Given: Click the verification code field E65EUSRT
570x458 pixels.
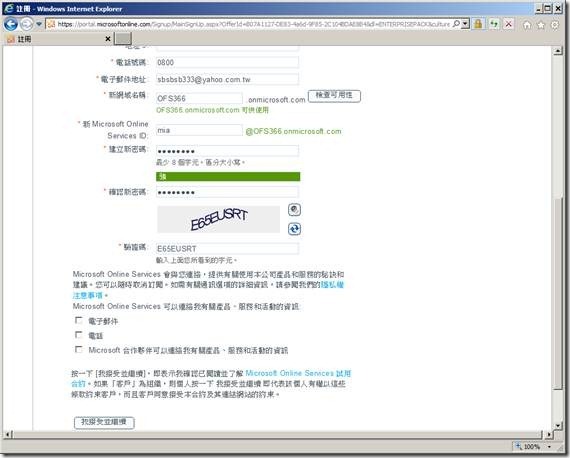Looking at the screenshot, I should pyautogui.click(x=227, y=249).
